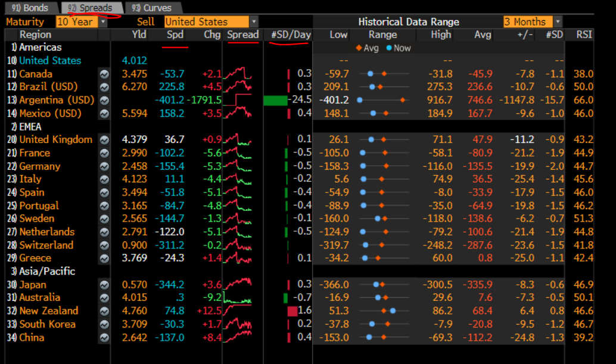
Task: Switch to the Curves tab
Action: (152, 8)
